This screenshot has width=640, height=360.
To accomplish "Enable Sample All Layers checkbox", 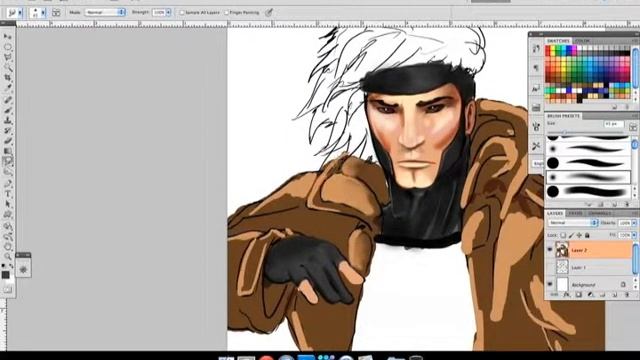I will 182,13.
